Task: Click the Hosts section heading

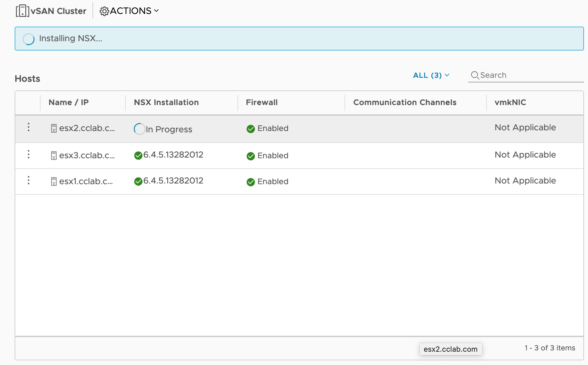Action: tap(27, 79)
